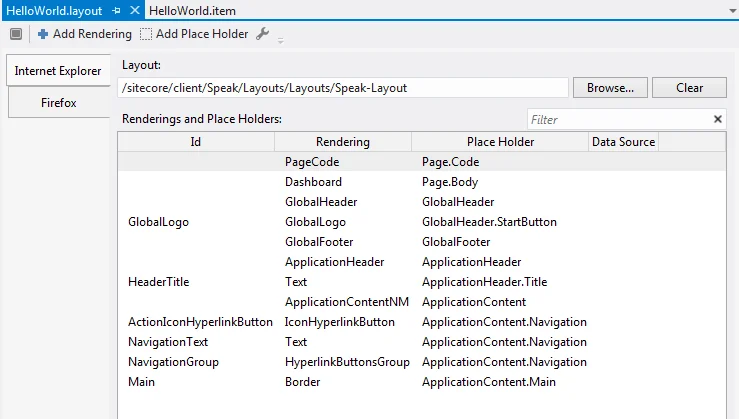The height and width of the screenshot is (419, 739).
Task: Select the GlobalLogo rendering row
Action: pos(422,222)
